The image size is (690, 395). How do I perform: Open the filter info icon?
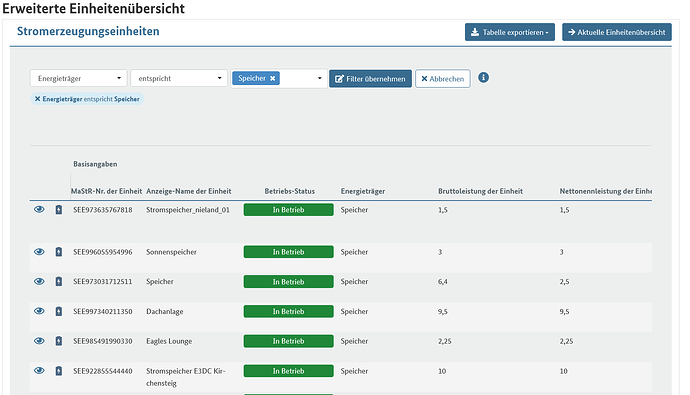pyautogui.click(x=483, y=77)
